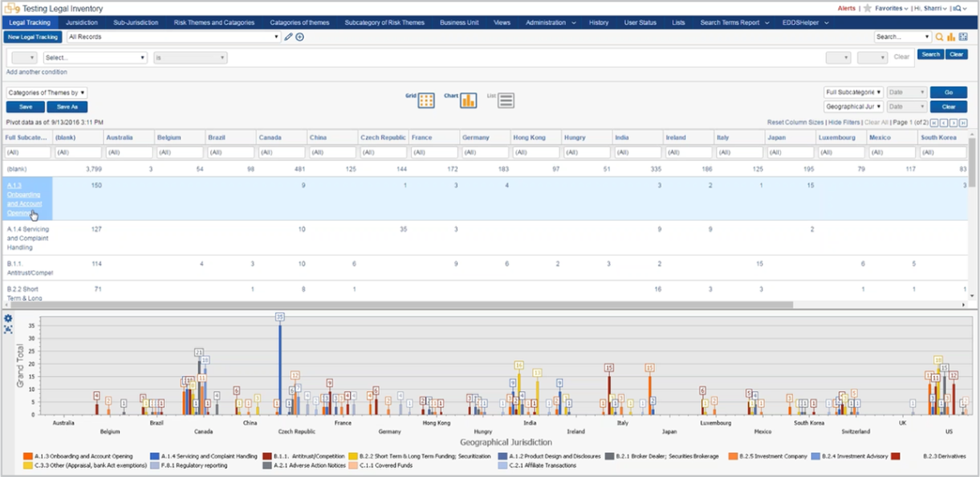Screen dimensions: 980x477
Task: Open the Australia column (All) filter
Action: (x=129, y=152)
